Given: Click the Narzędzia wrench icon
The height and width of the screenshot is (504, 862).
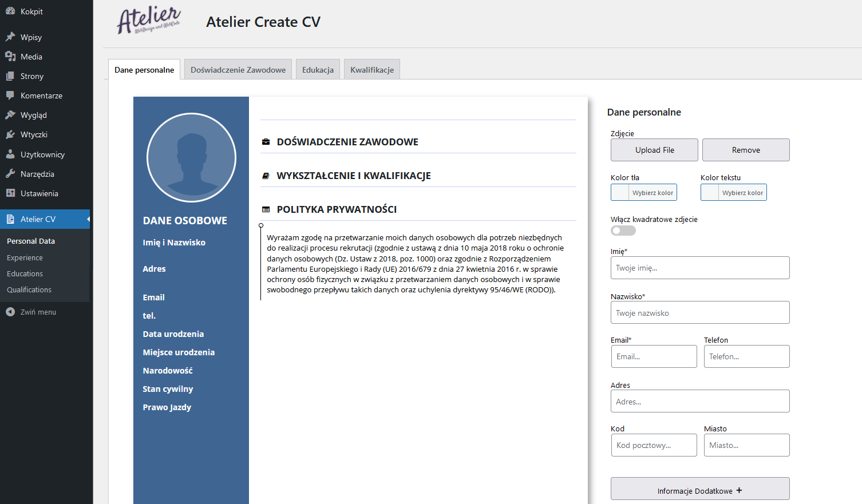Looking at the screenshot, I should pyautogui.click(x=10, y=174).
